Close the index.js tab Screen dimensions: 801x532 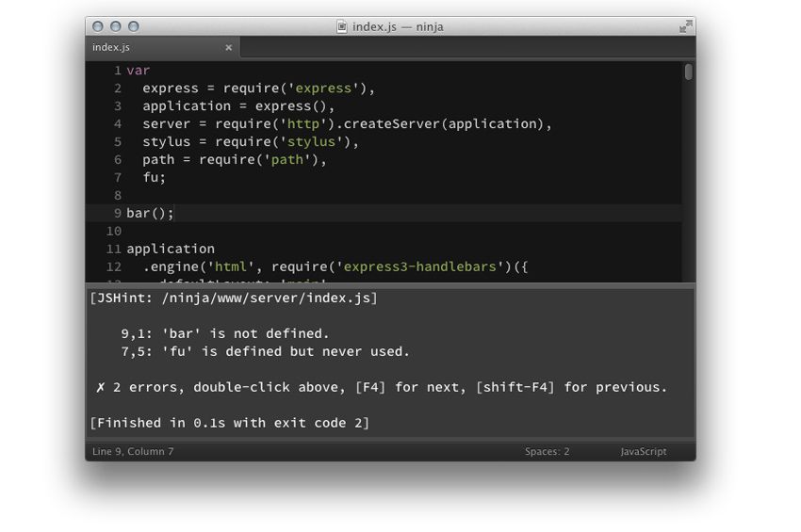pos(228,47)
